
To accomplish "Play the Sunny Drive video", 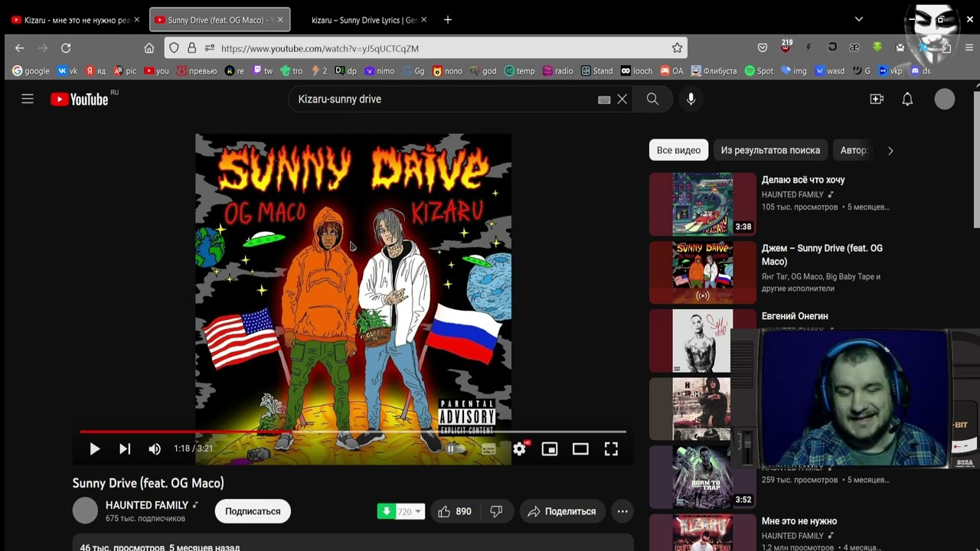I will pyautogui.click(x=95, y=449).
